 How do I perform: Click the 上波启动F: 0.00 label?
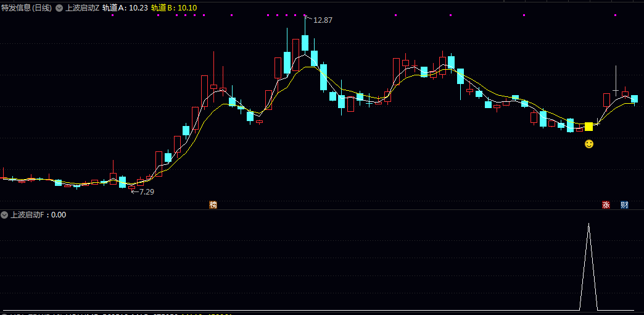38,215
